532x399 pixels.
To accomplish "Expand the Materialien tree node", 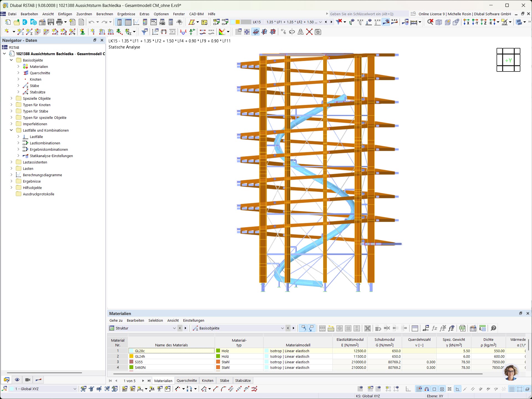I will (x=18, y=66).
